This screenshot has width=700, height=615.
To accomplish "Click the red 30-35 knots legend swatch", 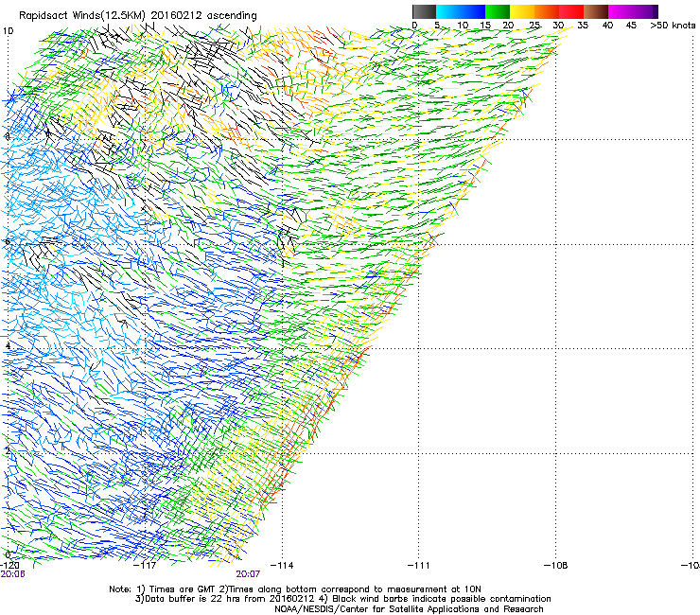I will pos(571,11).
